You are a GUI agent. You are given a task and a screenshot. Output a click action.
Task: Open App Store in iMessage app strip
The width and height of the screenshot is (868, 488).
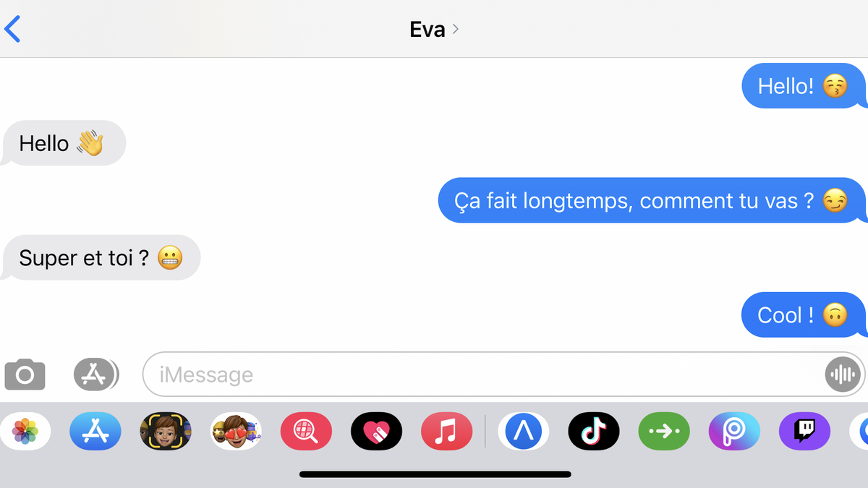(x=95, y=432)
